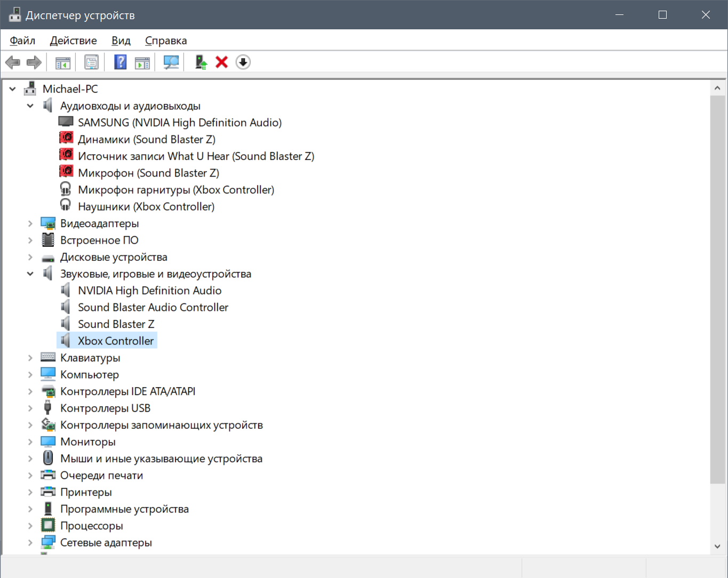Click the scrollbar down arrow
Viewport: 728px width, 578px height.
(x=717, y=546)
